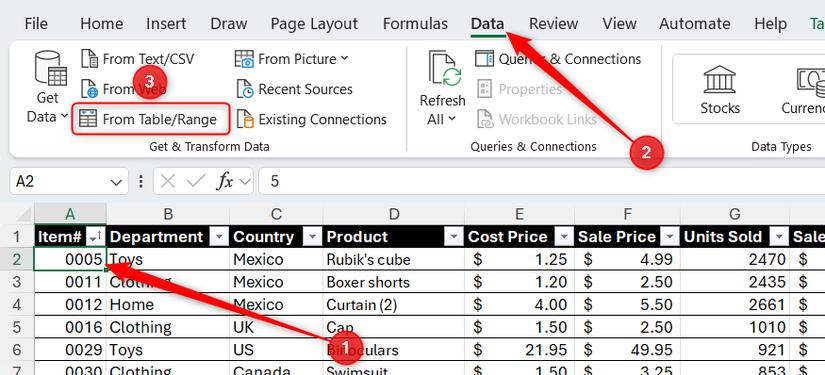Image resolution: width=825 pixels, height=375 pixels.
Task: Expand the Refresh All dropdown arrow
Action: point(452,119)
